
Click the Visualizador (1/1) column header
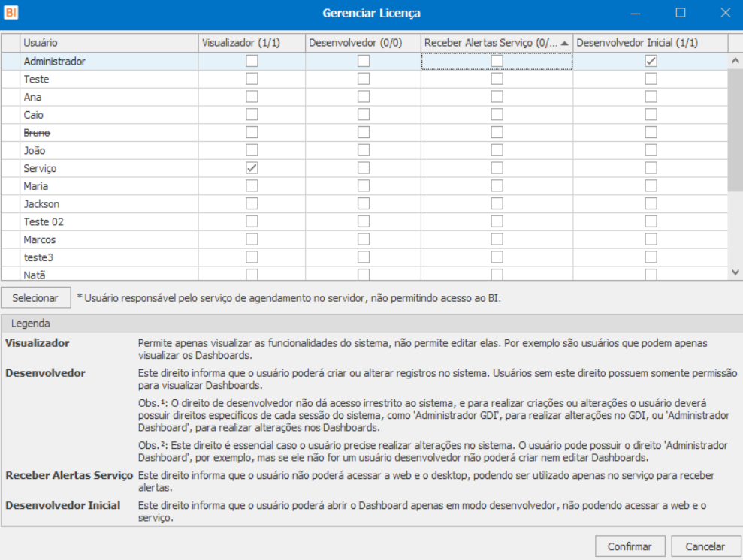252,43
